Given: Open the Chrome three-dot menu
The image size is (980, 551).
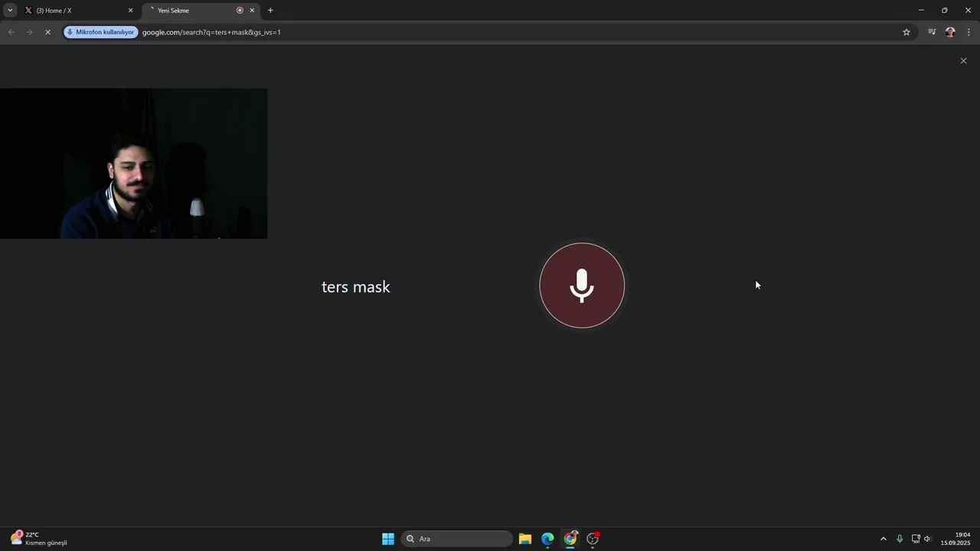Looking at the screenshot, I should (969, 32).
